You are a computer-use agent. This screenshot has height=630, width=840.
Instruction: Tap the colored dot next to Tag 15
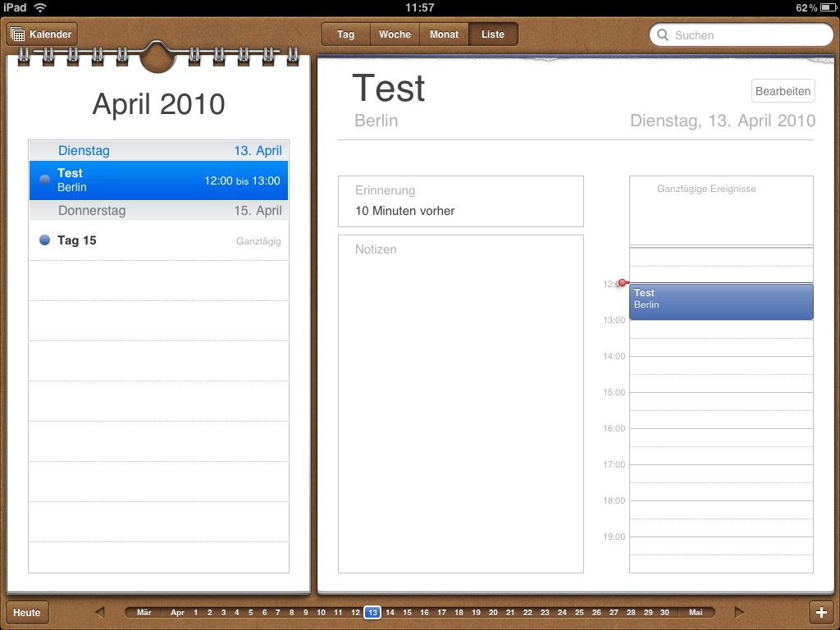tap(43, 240)
